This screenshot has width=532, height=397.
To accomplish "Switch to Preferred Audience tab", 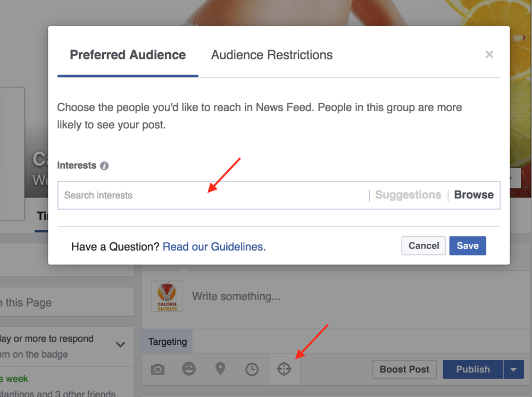I will 128,55.
